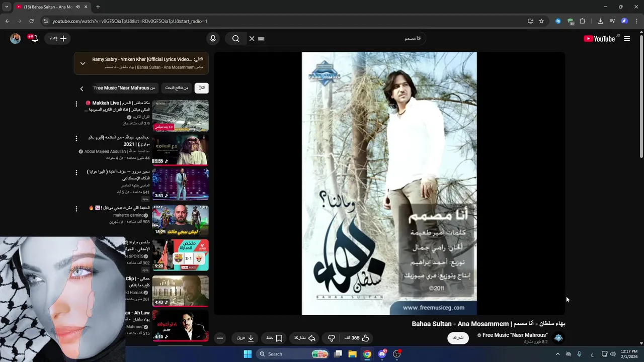Open File Explorer from taskbar

[352, 354]
